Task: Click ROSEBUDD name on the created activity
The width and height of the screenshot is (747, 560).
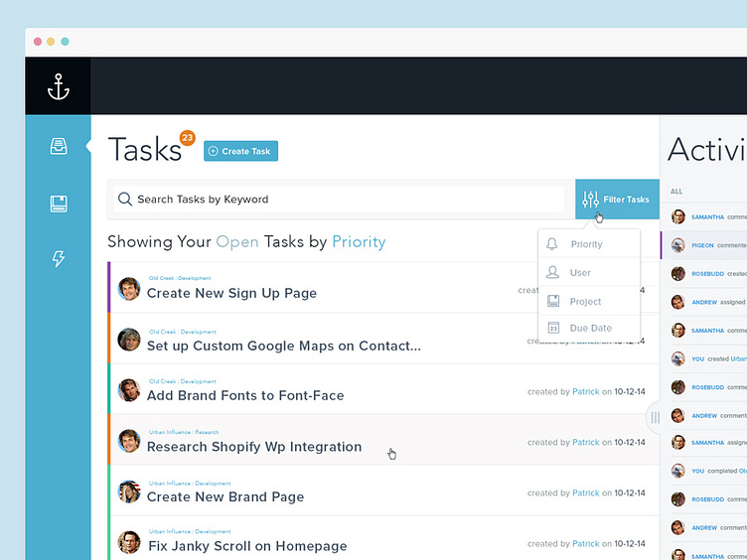Action: pyautogui.click(x=707, y=274)
